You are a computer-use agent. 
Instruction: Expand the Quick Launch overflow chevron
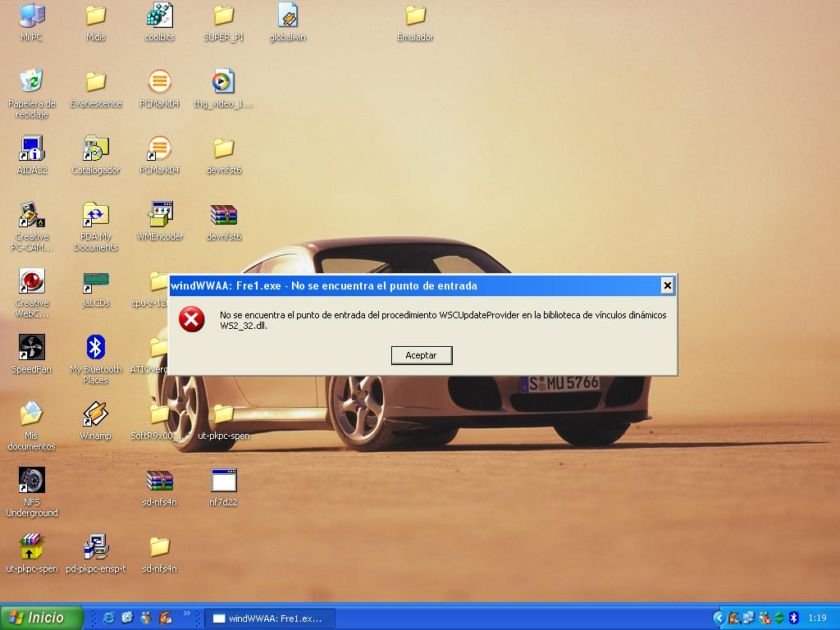pyautogui.click(x=186, y=614)
